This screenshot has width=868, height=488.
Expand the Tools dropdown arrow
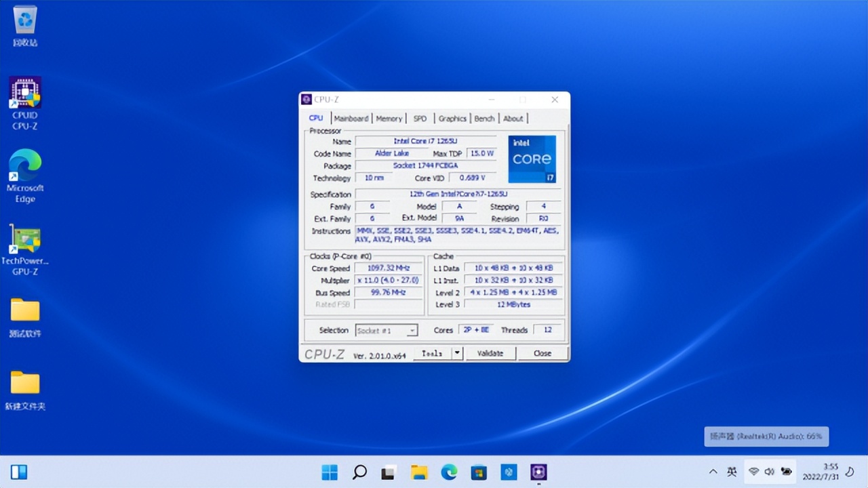click(456, 353)
